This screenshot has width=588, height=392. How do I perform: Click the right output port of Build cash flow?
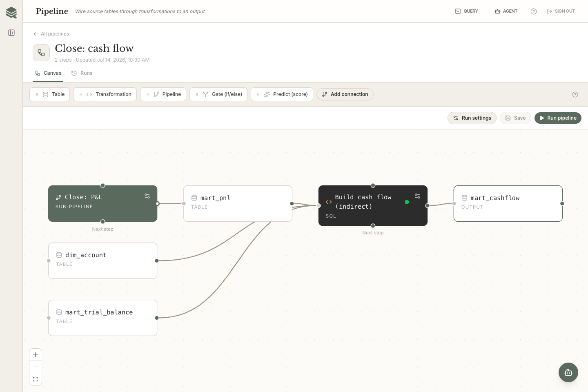click(x=428, y=205)
